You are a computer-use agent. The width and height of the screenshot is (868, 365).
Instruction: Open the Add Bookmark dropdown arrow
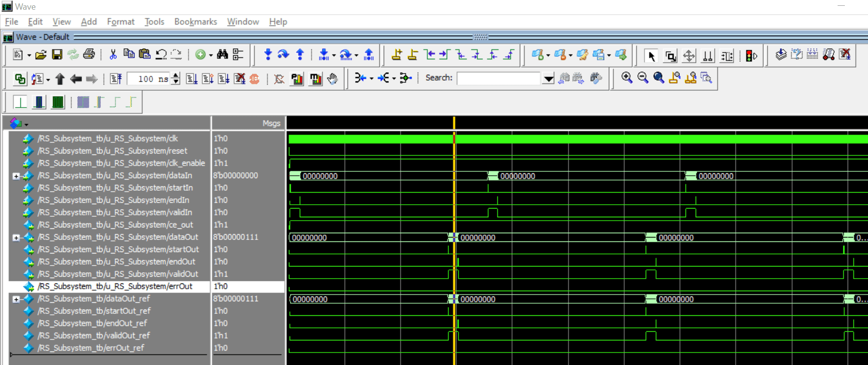[548, 56]
